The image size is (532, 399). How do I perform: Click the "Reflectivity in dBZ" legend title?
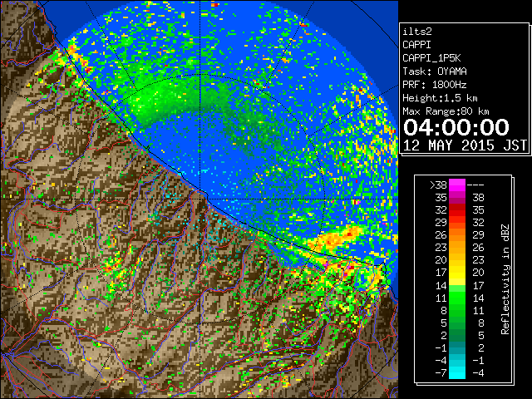point(505,279)
